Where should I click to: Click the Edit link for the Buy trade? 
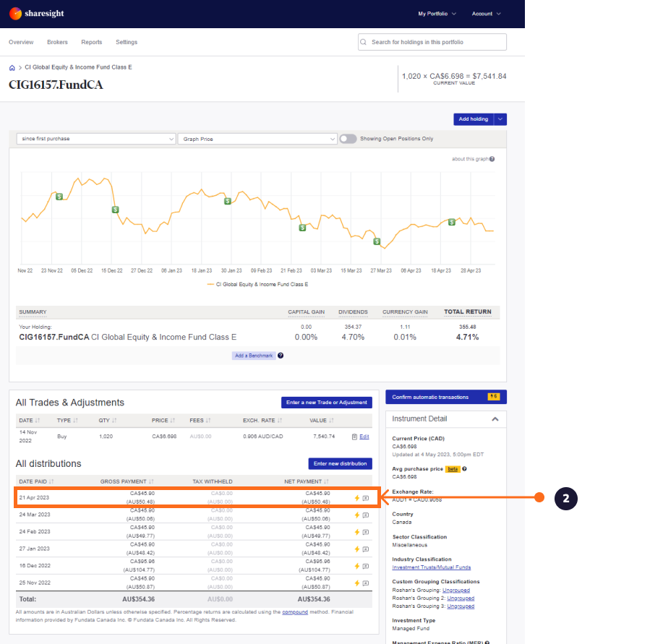coord(364,437)
